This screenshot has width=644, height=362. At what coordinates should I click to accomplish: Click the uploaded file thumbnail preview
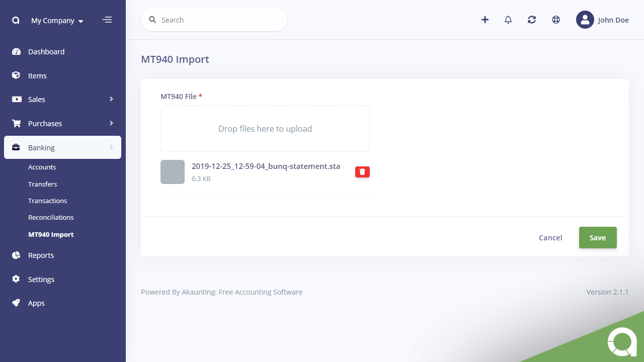[x=173, y=171]
